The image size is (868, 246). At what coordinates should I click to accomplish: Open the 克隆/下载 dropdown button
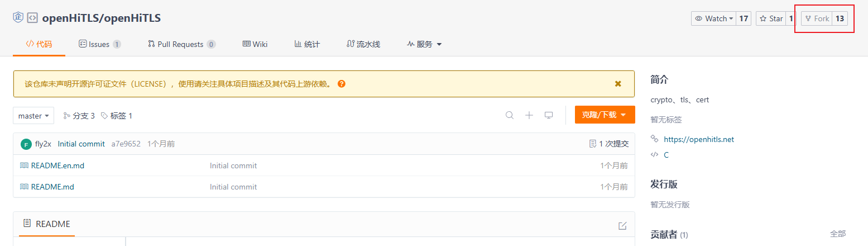605,115
